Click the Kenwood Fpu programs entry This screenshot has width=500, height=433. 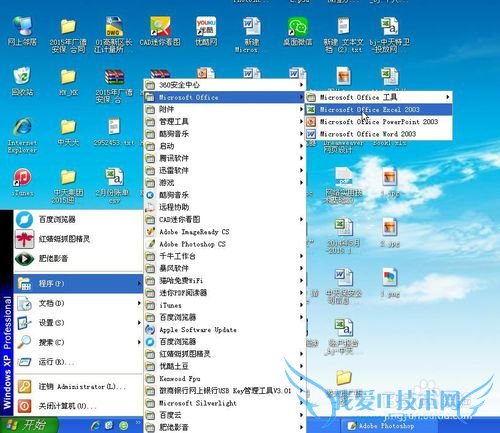pos(224,378)
